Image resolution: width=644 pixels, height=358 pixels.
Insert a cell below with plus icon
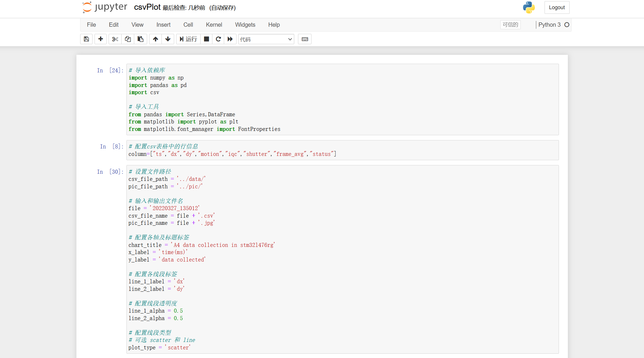click(x=101, y=39)
